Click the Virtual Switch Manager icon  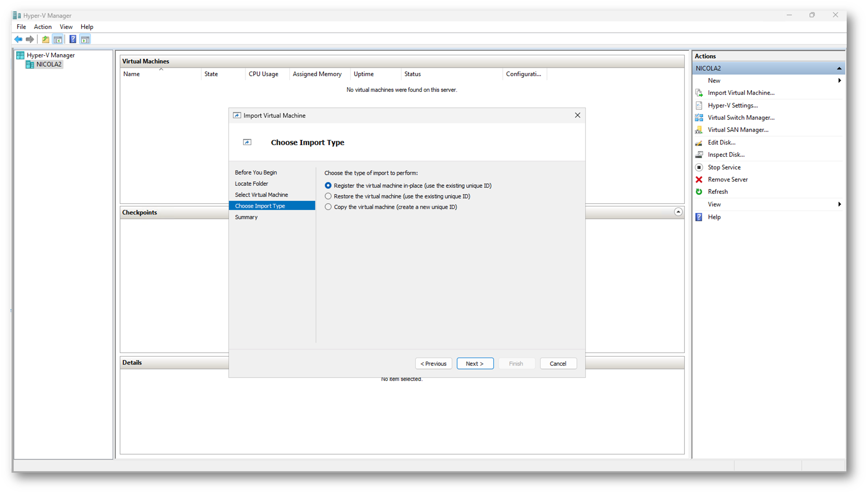[x=699, y=118]
